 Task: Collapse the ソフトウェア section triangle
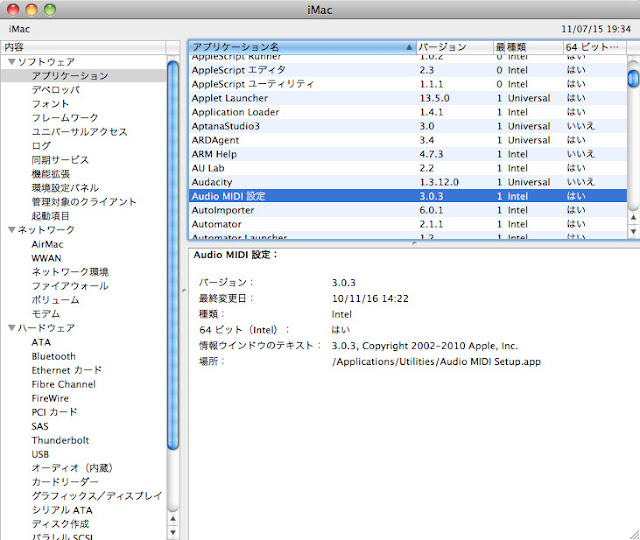[x=12, y=62]
